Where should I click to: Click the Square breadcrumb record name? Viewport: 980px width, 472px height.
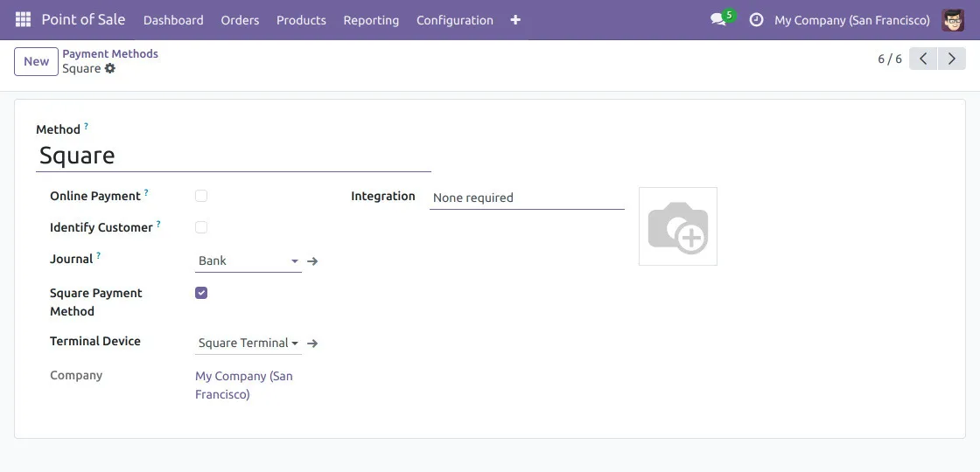(x=81, y=69)
